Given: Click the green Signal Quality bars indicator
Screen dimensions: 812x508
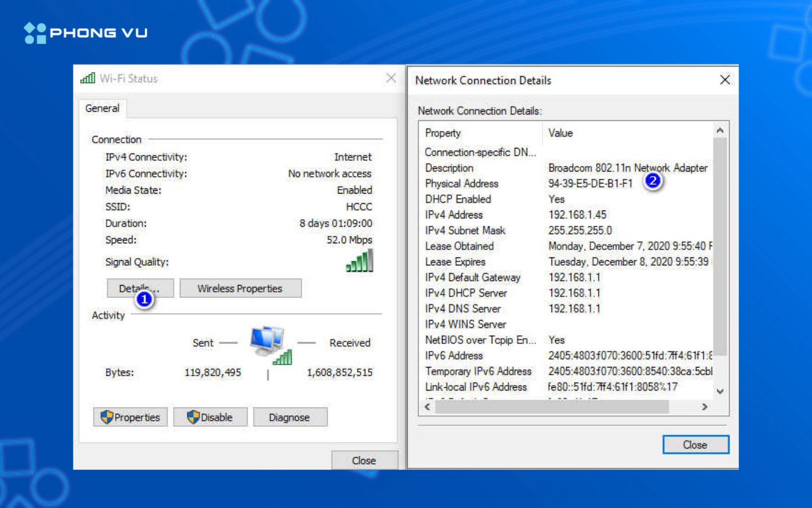Looking at the screenshot, I should tap(359, 260).
